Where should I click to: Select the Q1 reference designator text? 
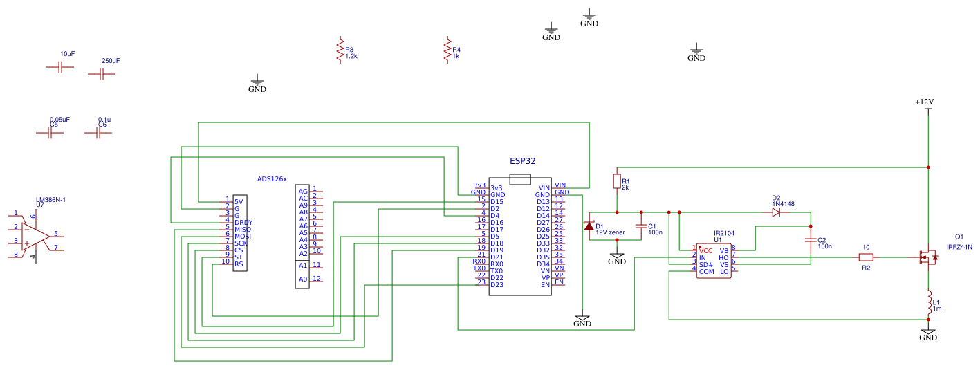coord(959,236)
